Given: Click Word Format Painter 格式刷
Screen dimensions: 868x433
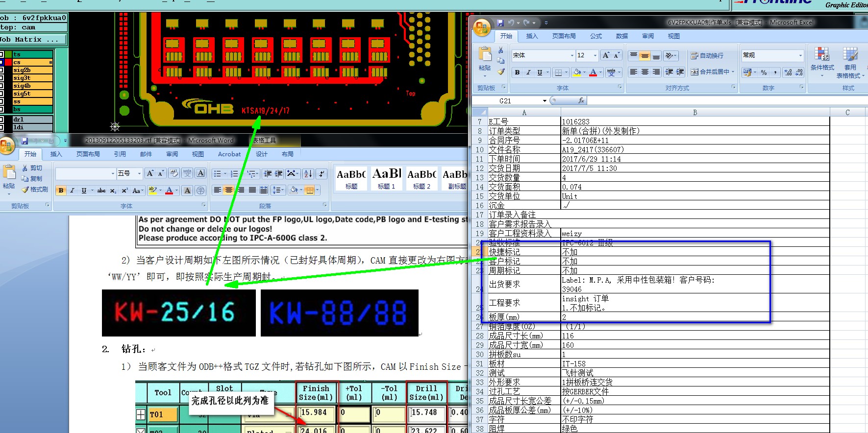Looking at the screenshot, I should click(35, 190).
